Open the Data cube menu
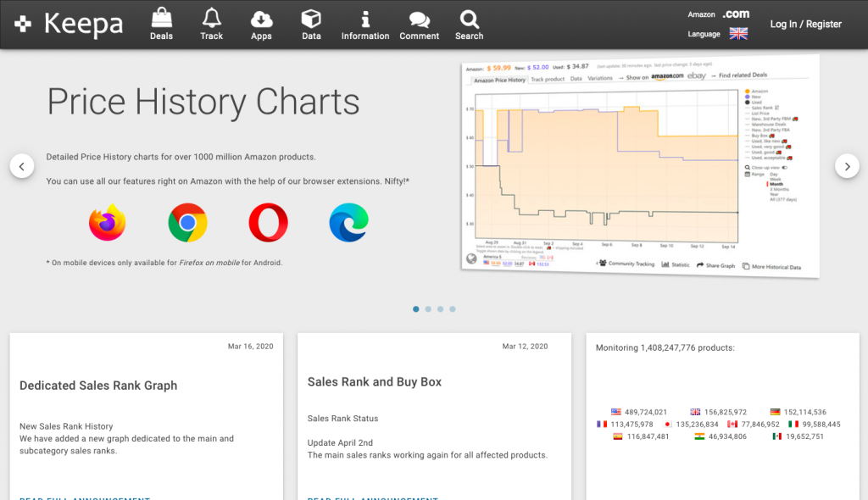Screen dimensions: 868x500 click(x=311, y=25)
